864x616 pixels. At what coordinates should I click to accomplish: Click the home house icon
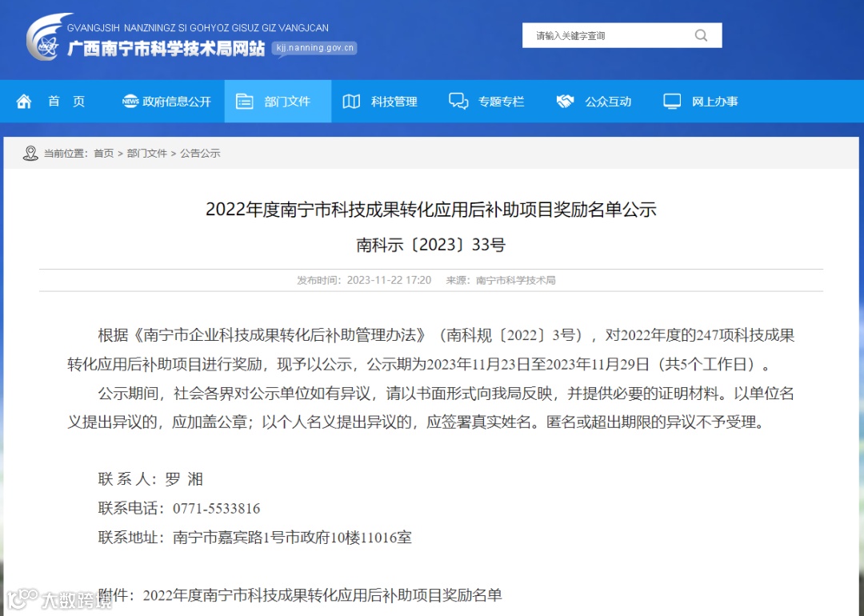point(24,102)
